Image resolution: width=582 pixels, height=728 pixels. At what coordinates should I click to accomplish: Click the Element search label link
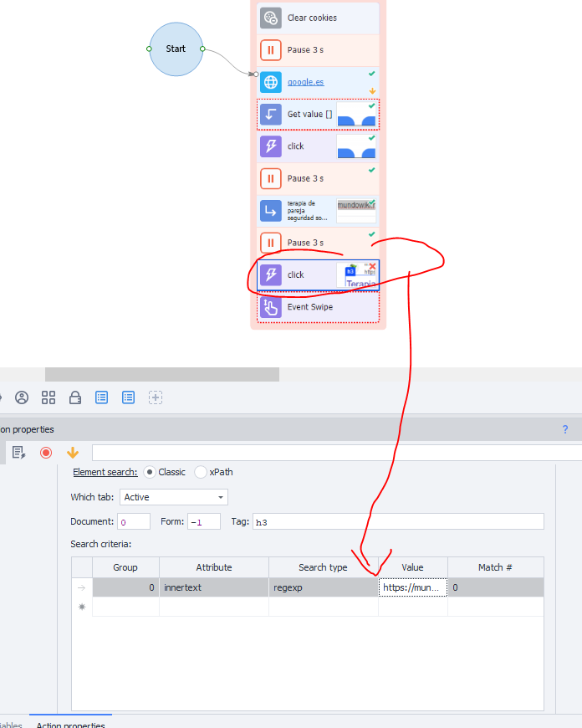(105, 472)
